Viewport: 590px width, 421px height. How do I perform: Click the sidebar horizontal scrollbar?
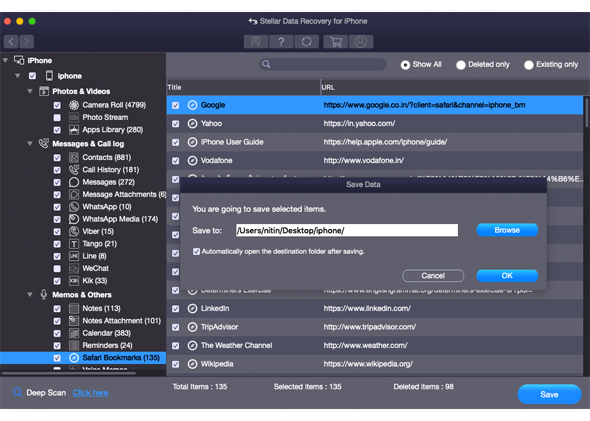(x=69, y=373)
